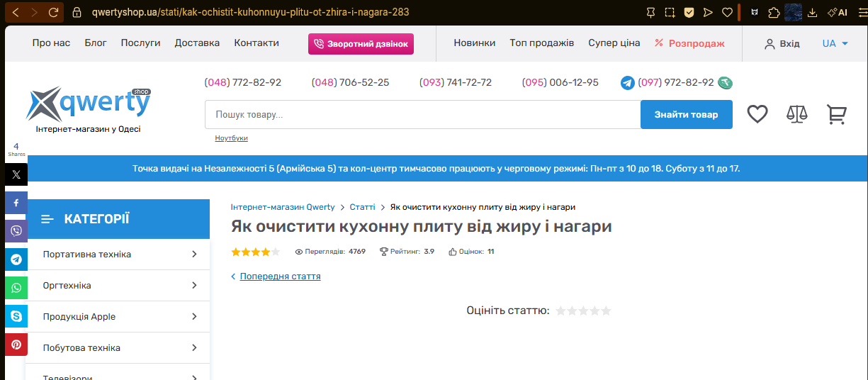Viewport: 868px width, 380px height.
Task: Share on Facebook via sidebar icon
Action: tap(16, 203)
